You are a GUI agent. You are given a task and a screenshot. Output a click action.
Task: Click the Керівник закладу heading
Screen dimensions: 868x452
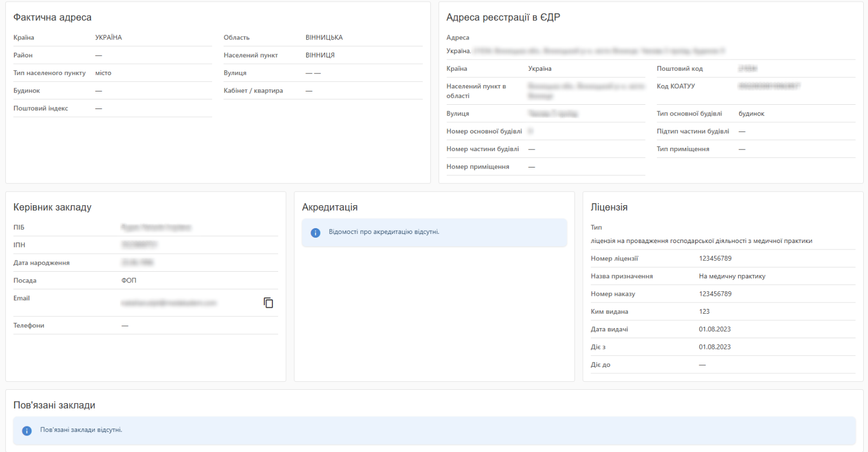click(x=52, y=207)
